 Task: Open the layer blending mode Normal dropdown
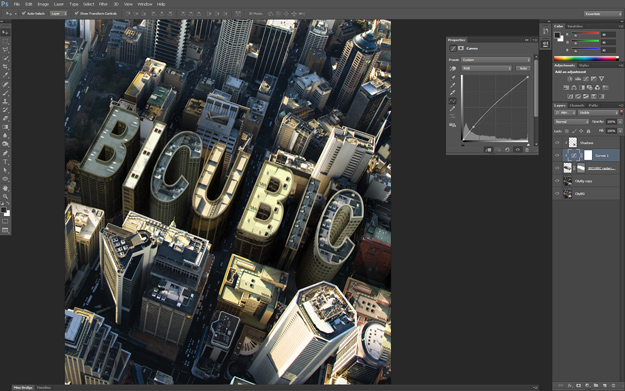click(571, 122)
